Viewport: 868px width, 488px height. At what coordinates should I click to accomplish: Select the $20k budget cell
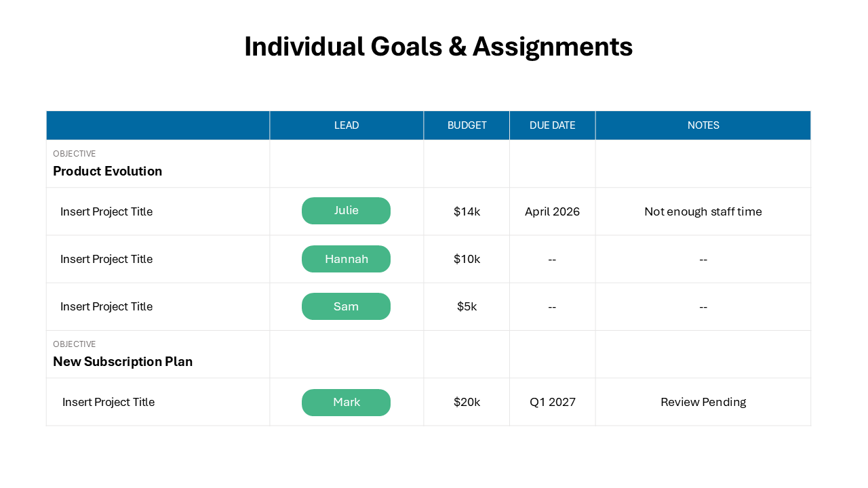coord(467,402)
